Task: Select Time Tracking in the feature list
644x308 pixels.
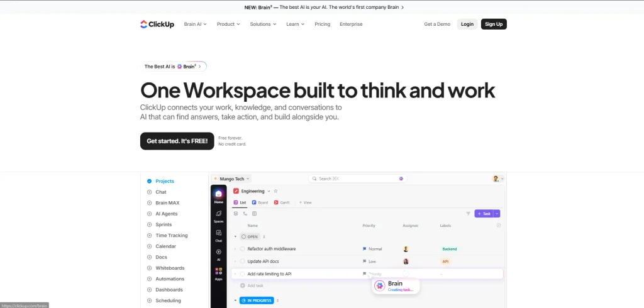Action: click(171, 235)
